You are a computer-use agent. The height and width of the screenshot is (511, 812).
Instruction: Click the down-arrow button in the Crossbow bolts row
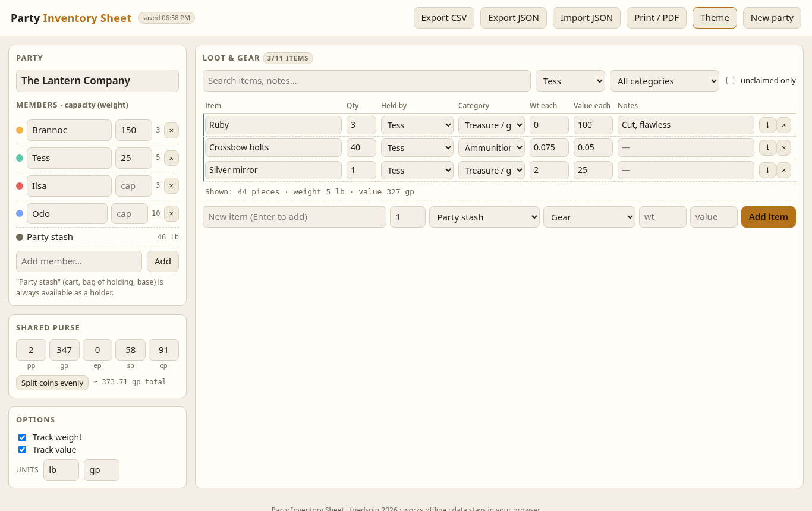click(x=767, y=147)
